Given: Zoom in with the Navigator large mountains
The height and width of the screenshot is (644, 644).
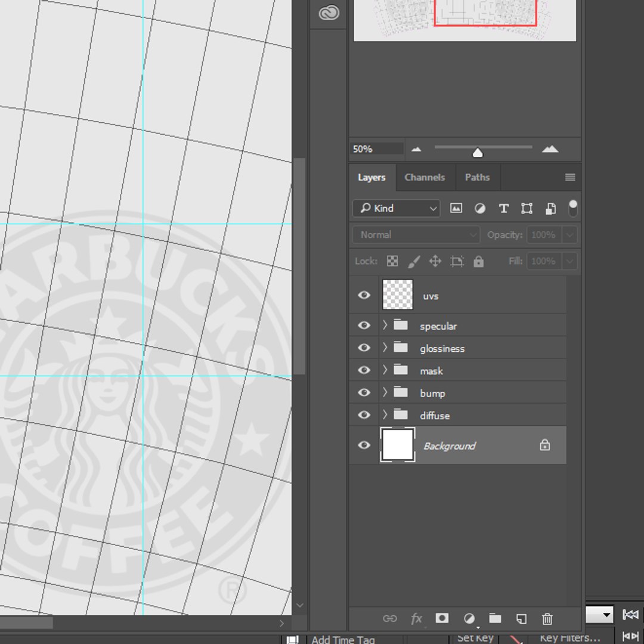Looking at the screenshot, I should pos(550,149).
